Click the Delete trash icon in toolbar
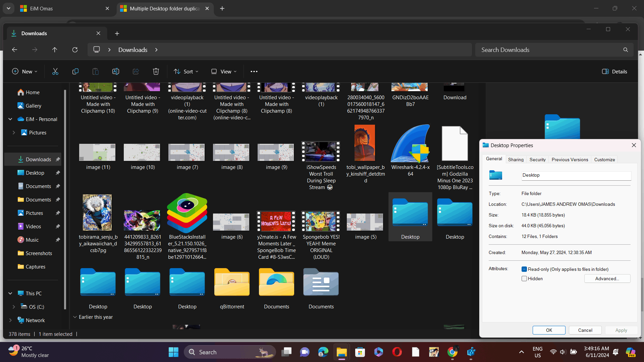This screenshot has width=644, height=362. (156, 71)
